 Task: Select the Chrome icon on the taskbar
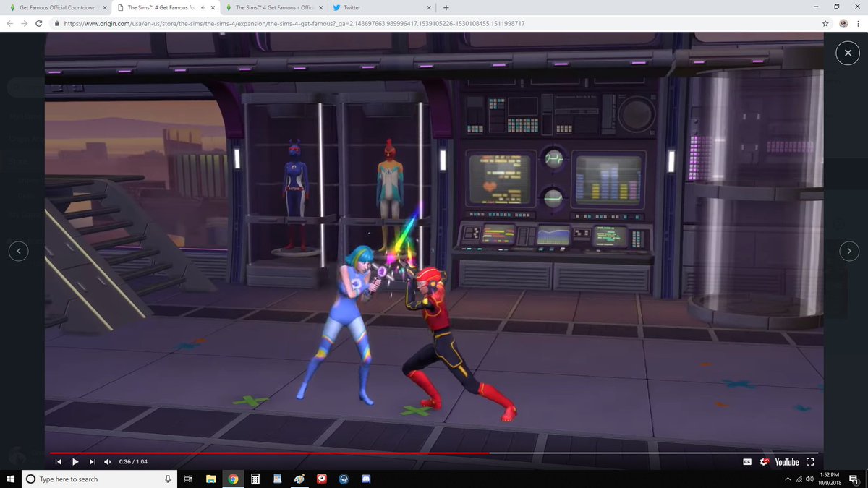(x=233, y=479)
